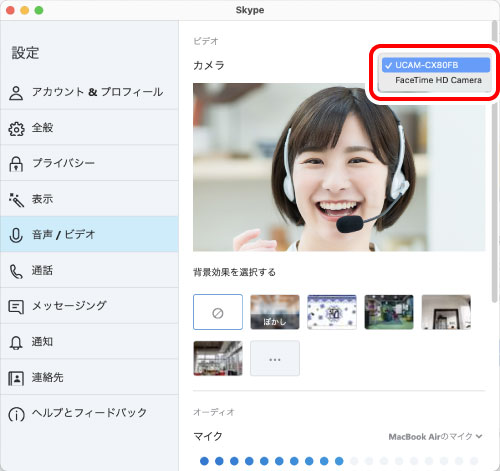Open the 通話 calling settings tab
500x471 pixels.
pos(89,270)
